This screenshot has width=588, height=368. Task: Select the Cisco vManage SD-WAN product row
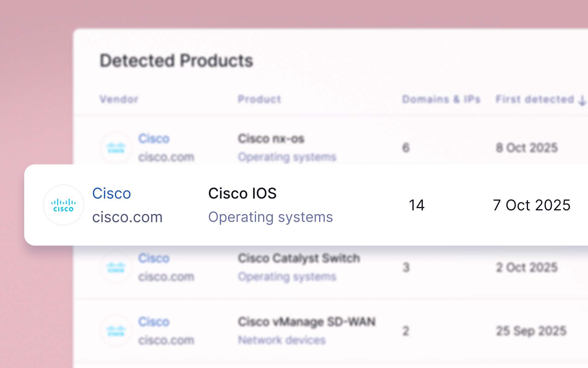(x=307, y=322)
